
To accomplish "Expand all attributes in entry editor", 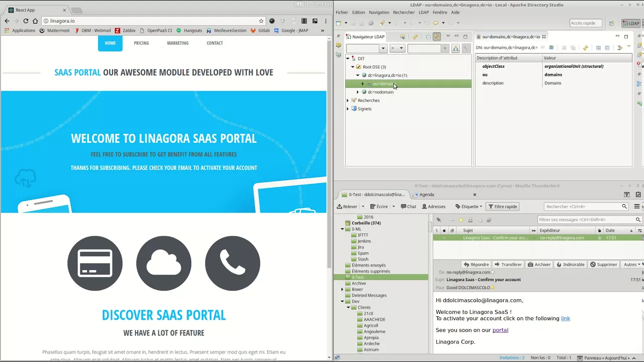I will 598,48.
